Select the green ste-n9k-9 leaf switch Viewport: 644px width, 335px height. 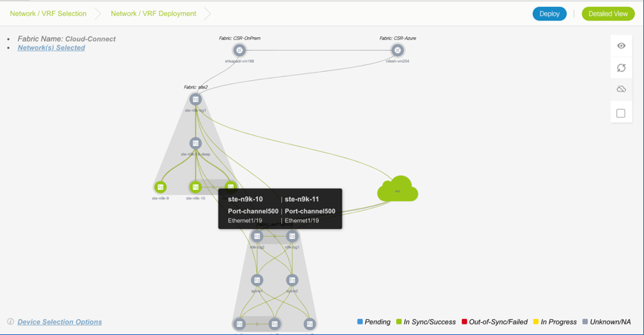[160, 187]
